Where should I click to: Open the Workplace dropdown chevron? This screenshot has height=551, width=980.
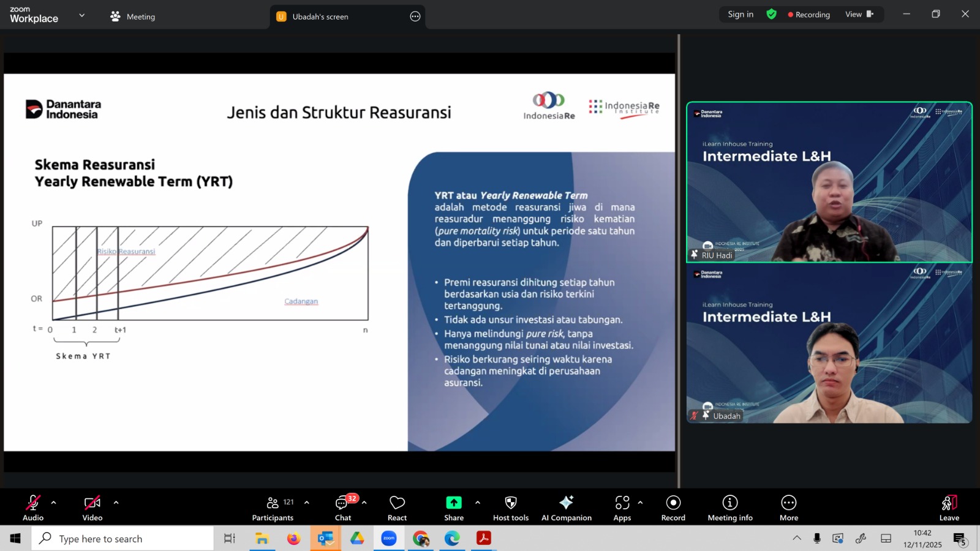point(82,15)
